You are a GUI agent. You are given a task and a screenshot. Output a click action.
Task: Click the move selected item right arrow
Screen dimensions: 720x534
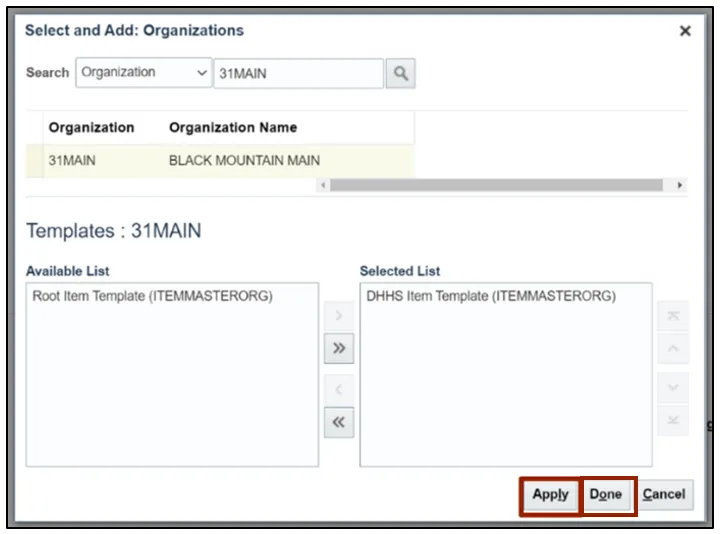click(x=339, y=315)
